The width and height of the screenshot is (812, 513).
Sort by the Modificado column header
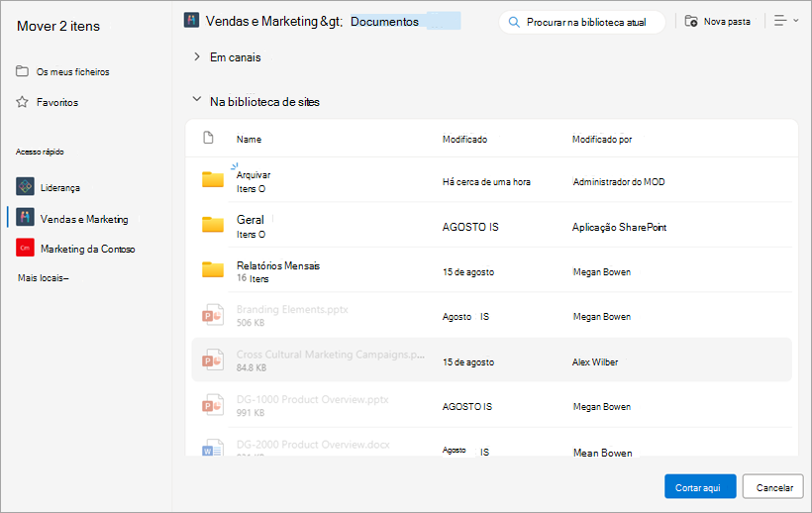(464, 139)
